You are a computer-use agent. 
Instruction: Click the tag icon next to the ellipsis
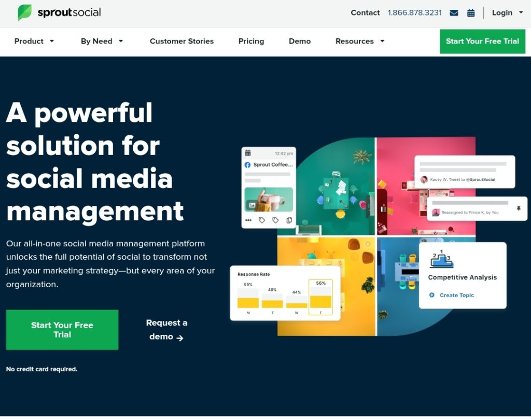(x=262, y=220)
